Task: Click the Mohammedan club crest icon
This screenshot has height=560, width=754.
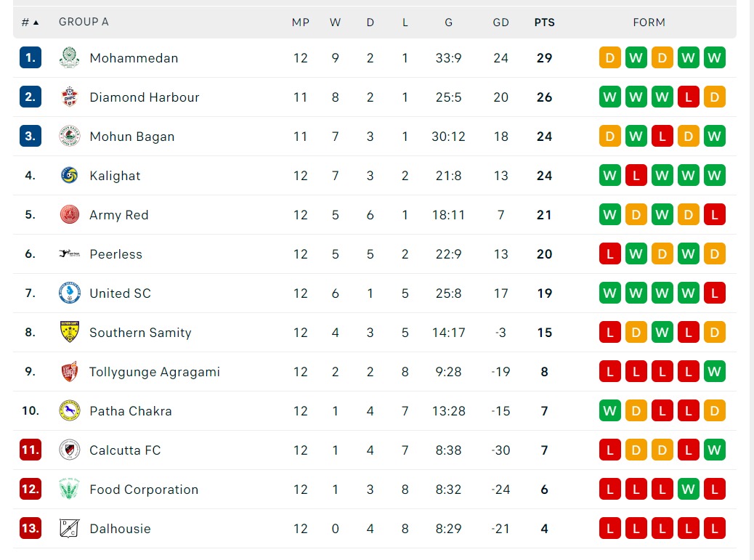Action: coord(70,58)
